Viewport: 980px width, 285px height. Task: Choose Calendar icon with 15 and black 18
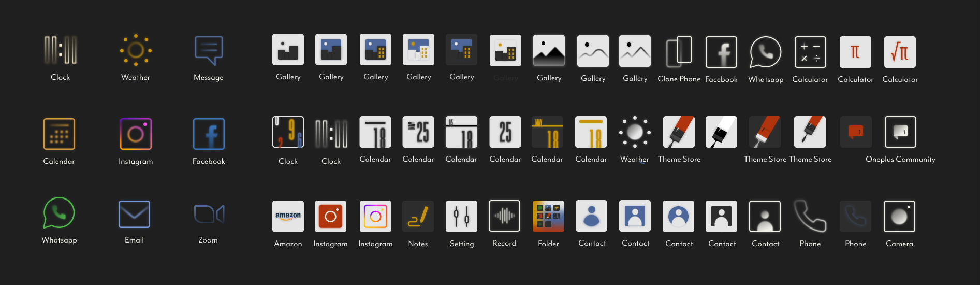click(x=462, y=132)
